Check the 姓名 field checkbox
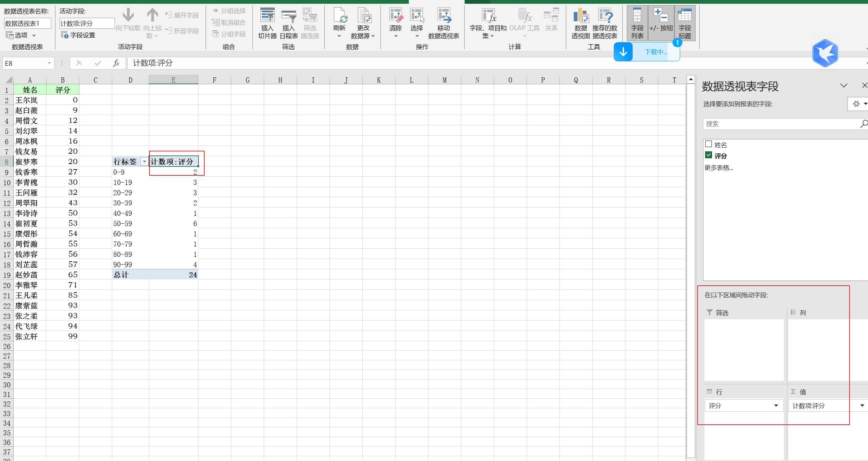Viewport: 868px width, 461px height. [709, 144]
